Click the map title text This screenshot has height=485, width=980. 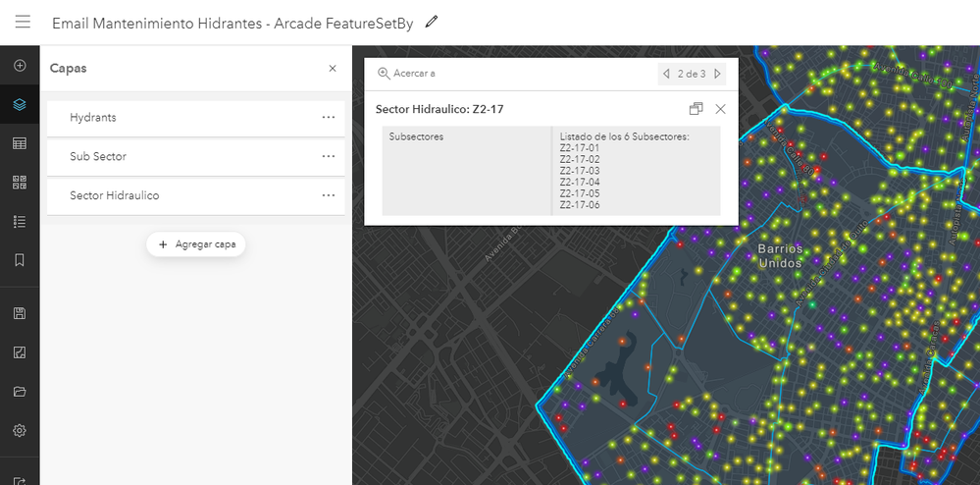232,24
